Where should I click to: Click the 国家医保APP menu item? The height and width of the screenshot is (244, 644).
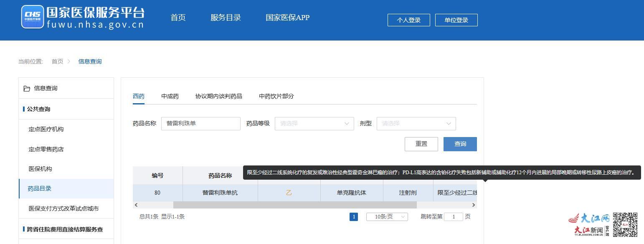(287, 18)
